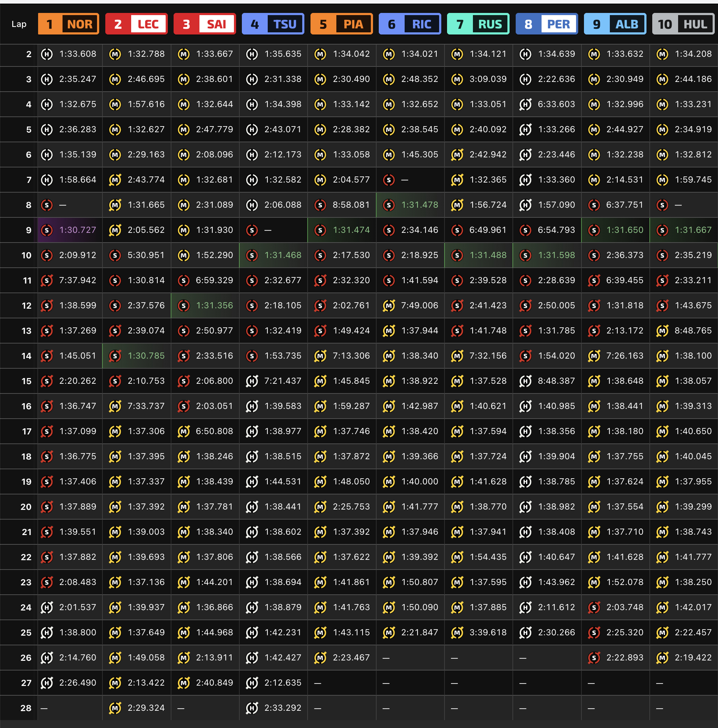Select SAI's green lap time 1:31.356
Screen dimensions: 718x728
point(215,305)
